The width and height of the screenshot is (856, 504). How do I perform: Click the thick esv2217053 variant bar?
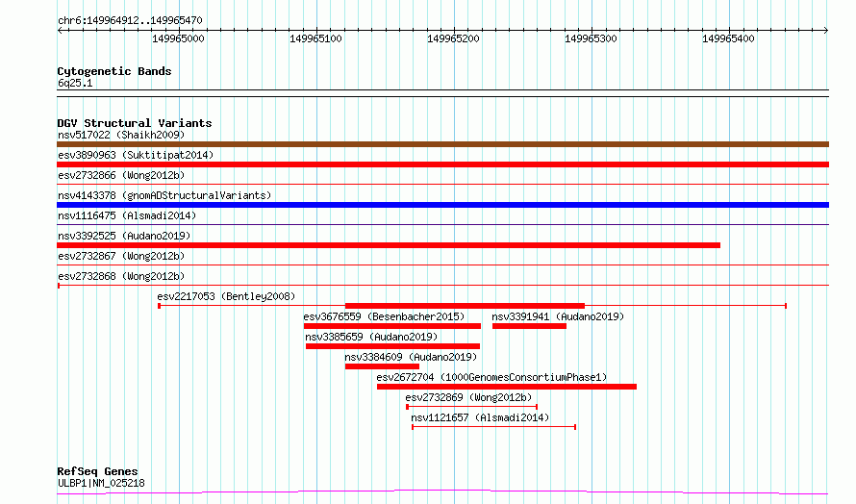[x=465, y=306]
